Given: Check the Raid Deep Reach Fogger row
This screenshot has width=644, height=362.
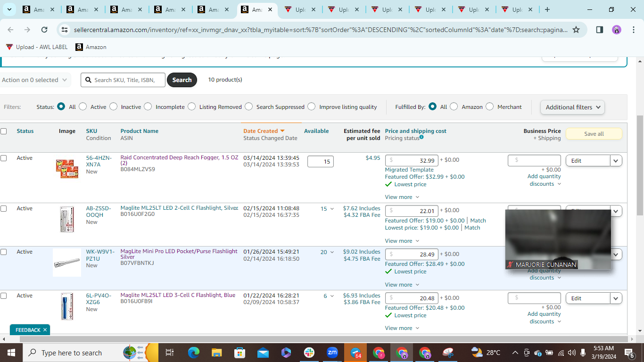Looking at the screenshot, I should click(4, 158).
